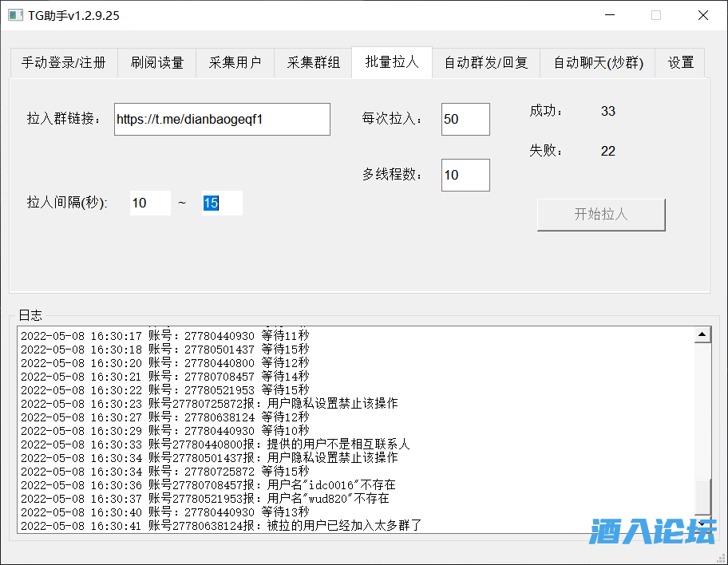
Task: Go to the 采集群组 tab
Action: click(313, 63)
